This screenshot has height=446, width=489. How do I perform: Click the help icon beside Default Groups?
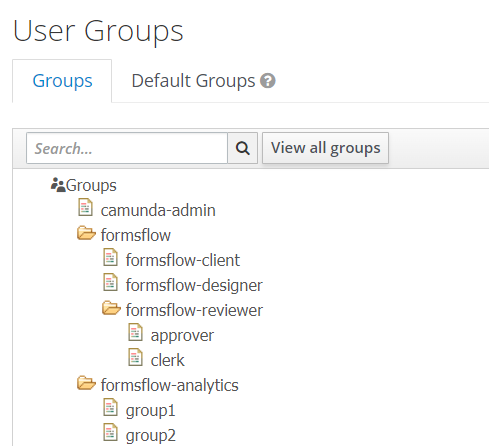268,81
